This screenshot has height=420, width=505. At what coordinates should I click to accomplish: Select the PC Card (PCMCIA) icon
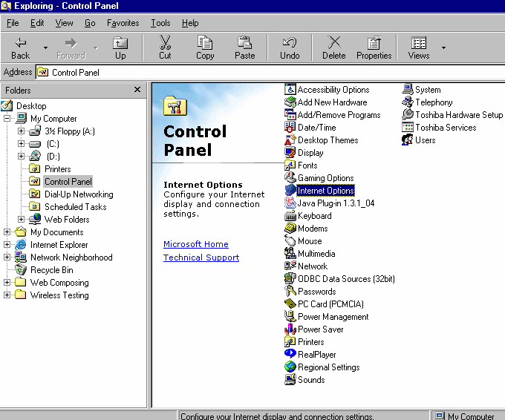click(x=290, y=303)
